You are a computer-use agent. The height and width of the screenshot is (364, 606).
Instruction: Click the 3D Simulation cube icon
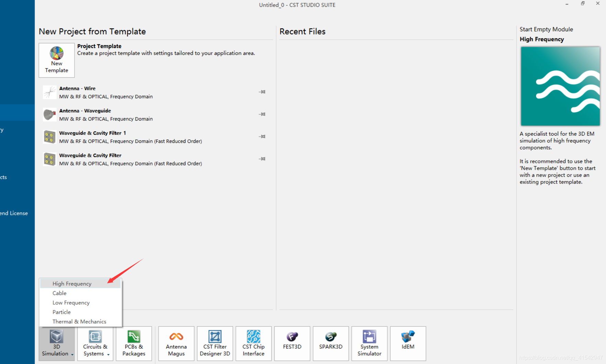(x=57, y=336)
